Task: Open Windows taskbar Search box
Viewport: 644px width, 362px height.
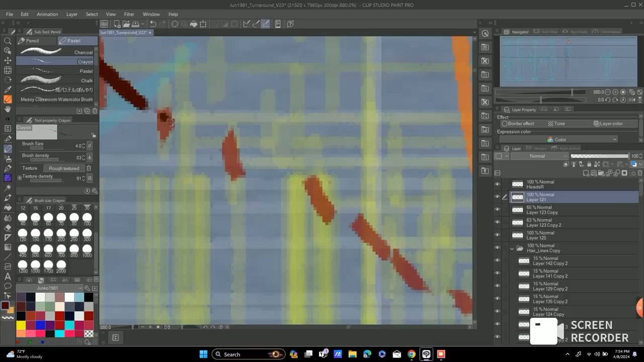Action: (249, 354)
